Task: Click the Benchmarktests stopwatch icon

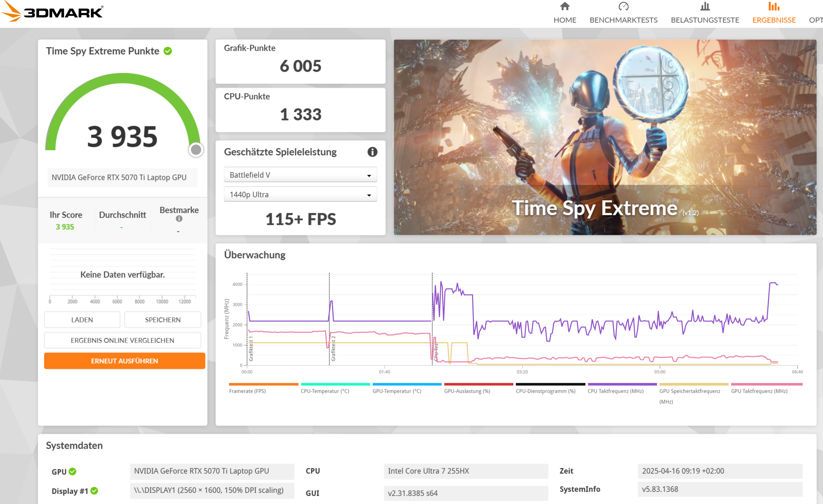Action: point(624,6)
